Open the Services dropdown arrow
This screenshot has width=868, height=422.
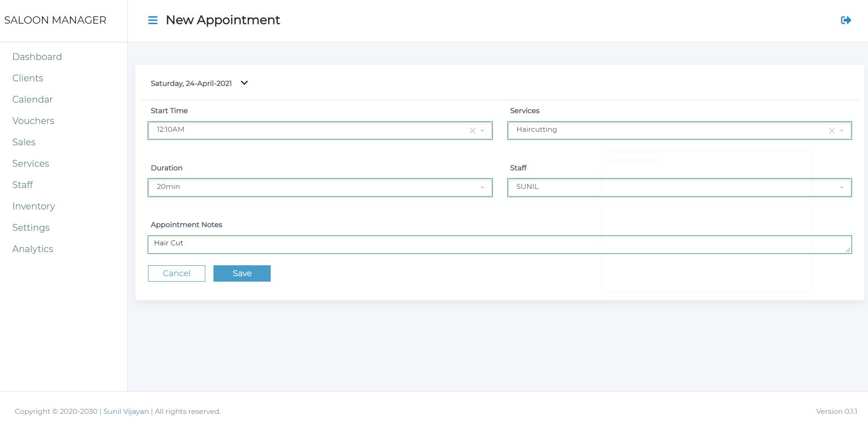pos(842,131)
